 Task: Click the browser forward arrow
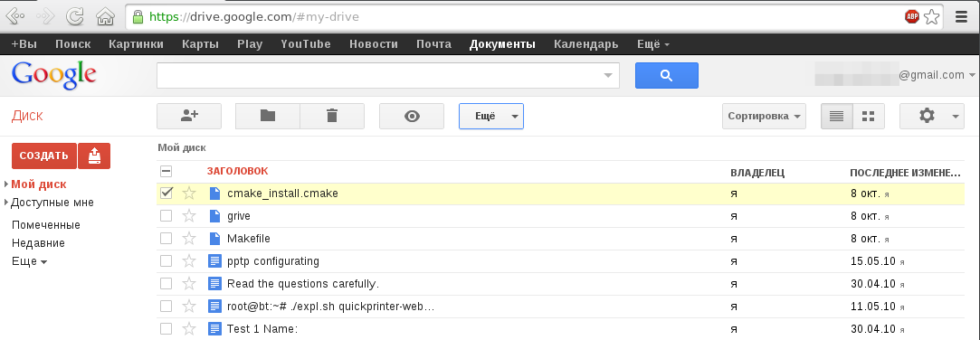tap(45, 16)
